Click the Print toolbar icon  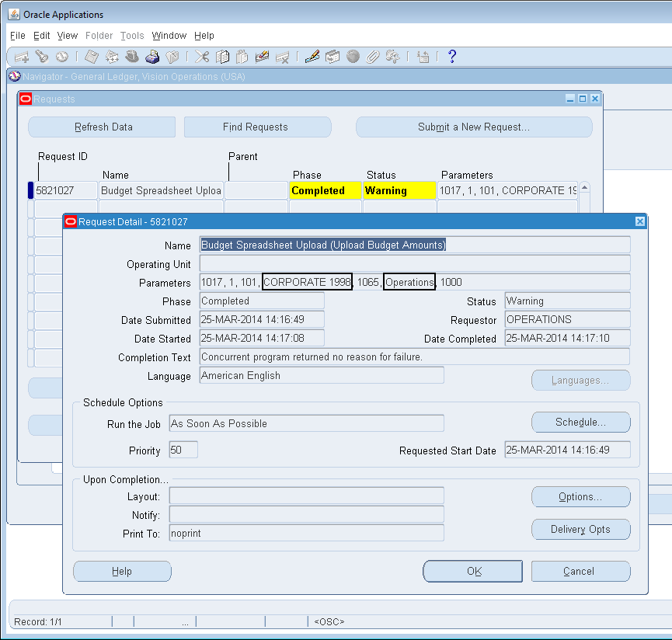(x=152, y=57)
